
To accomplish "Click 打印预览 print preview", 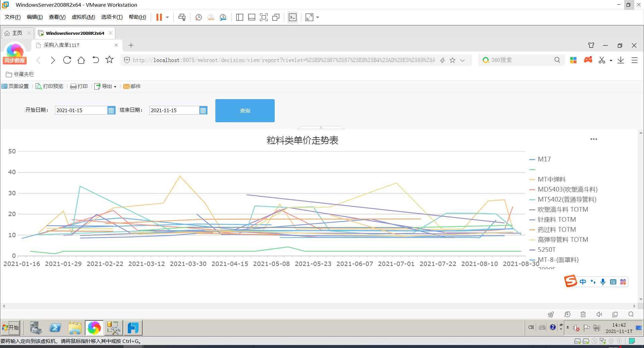I will pos(49,86).
